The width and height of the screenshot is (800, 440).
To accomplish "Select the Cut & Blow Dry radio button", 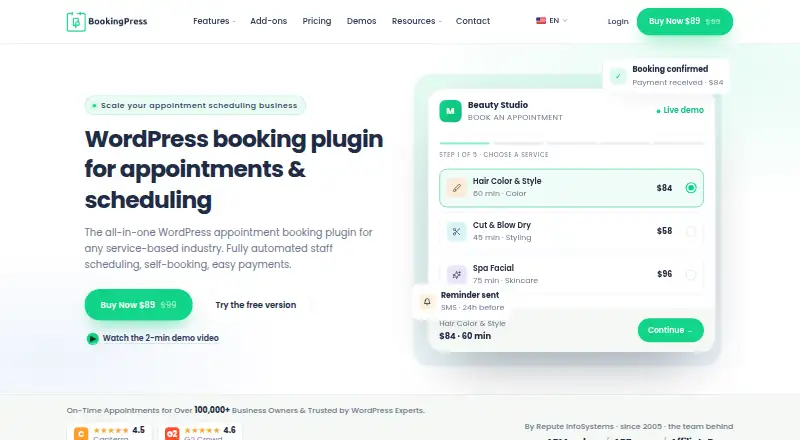I will click(691, 231).
